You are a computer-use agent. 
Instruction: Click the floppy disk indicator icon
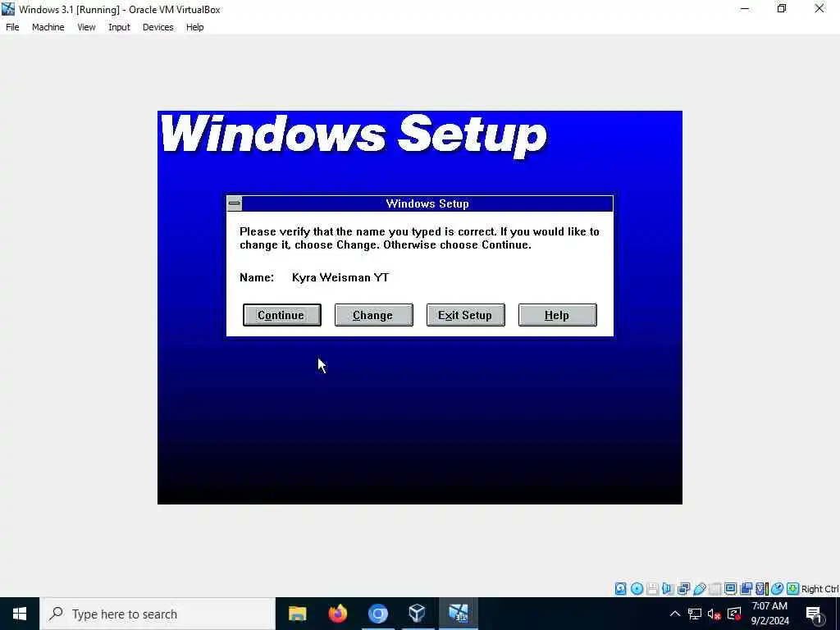[x=652, y=589]
